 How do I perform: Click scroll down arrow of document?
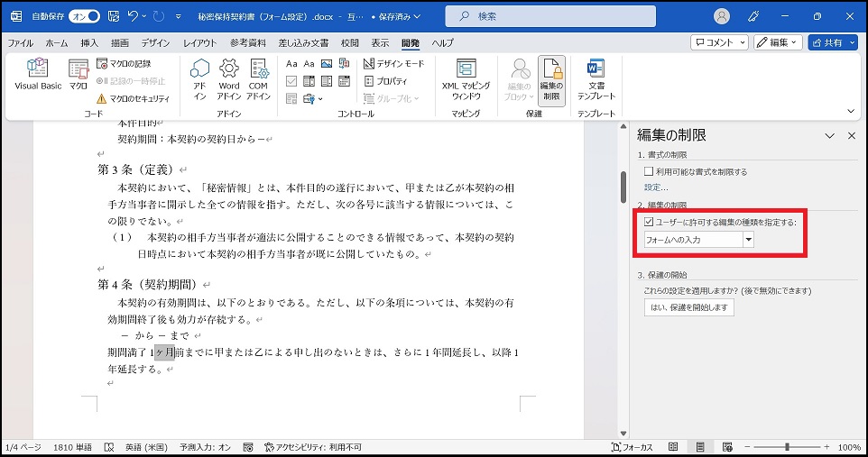[623, 434]
